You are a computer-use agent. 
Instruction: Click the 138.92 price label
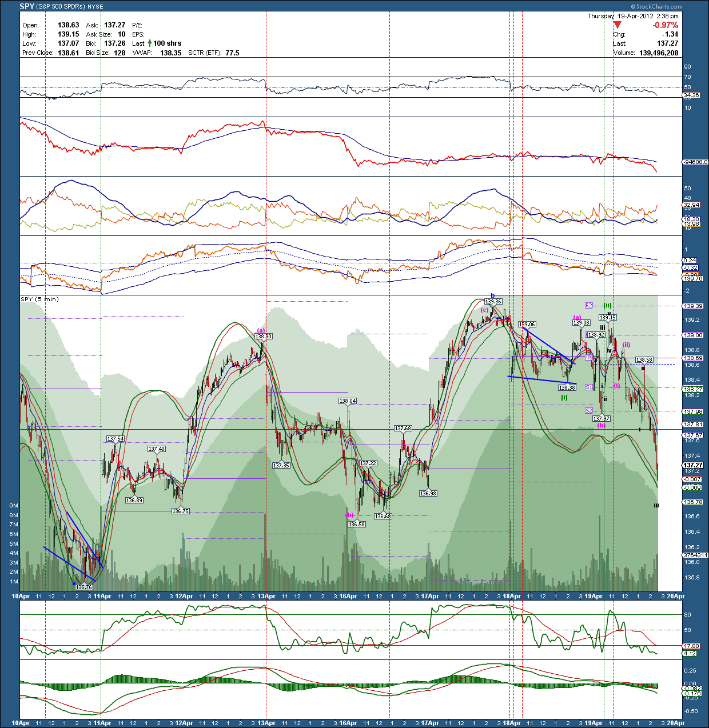(x=596, y=335)
